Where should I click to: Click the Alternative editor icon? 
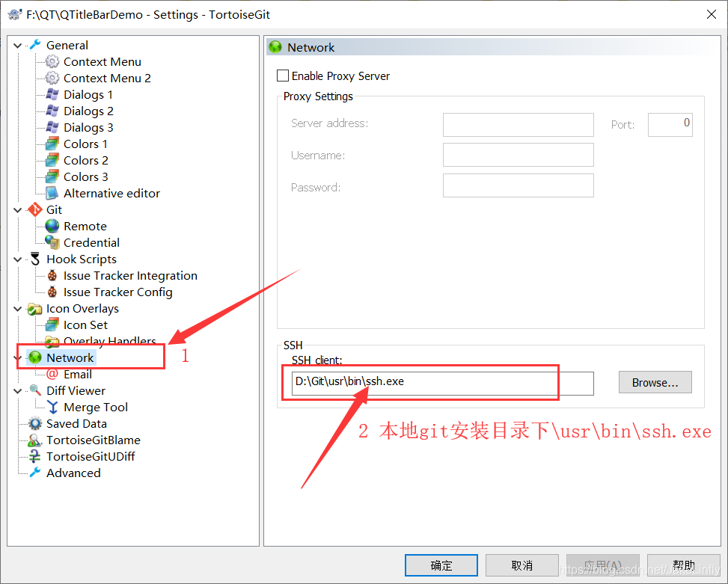click(52, 193)
